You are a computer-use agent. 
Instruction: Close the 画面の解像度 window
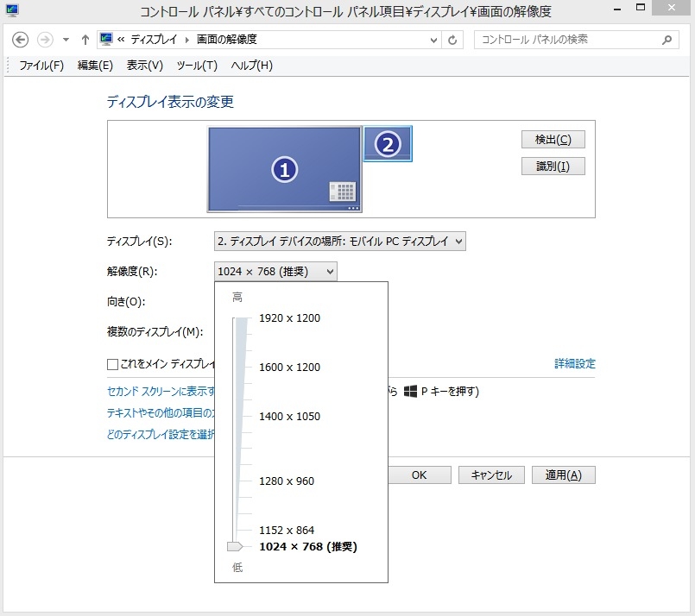click(672, 7)
